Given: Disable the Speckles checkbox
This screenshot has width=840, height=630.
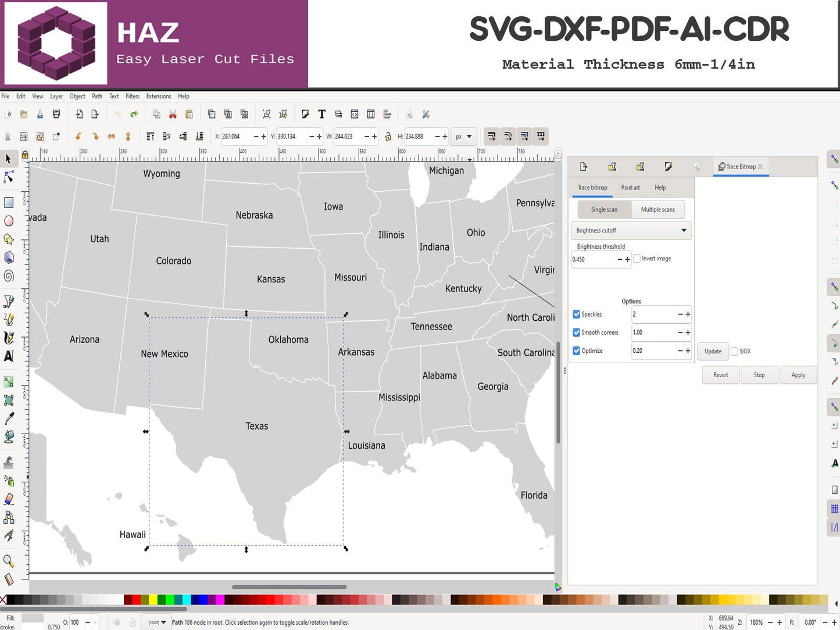Looking at the screenshot, I should pos(577,314).
